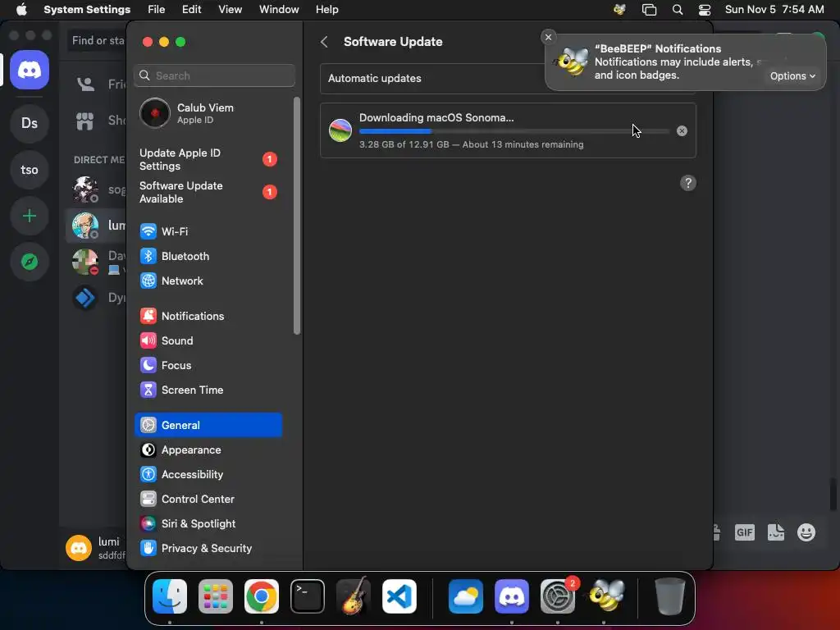Image resolution: width=840 pixels, height=630 pixels.
Task: Open BeeBEEP from the Dock
Action: tap(606, 596)
